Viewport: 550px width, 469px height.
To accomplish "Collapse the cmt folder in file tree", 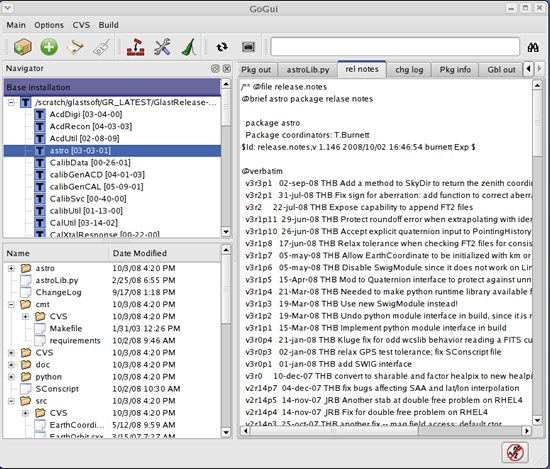I will click(x=11, y=304).
